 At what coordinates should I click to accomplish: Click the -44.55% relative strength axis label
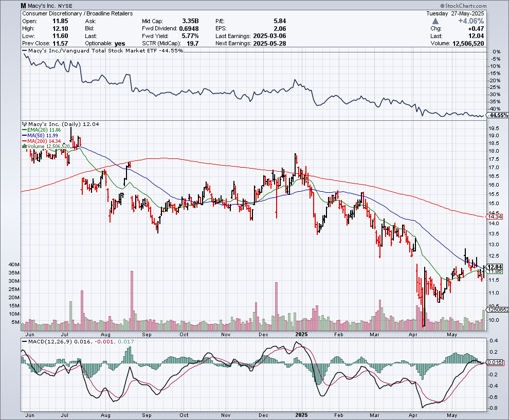pyautogui.click(x=498, y=115)
